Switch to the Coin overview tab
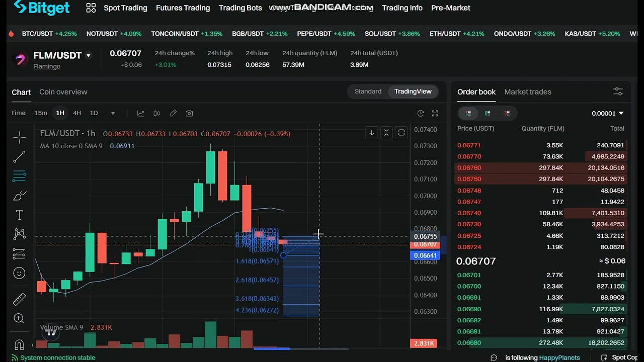Screen dimensions: 644x362 63,92
